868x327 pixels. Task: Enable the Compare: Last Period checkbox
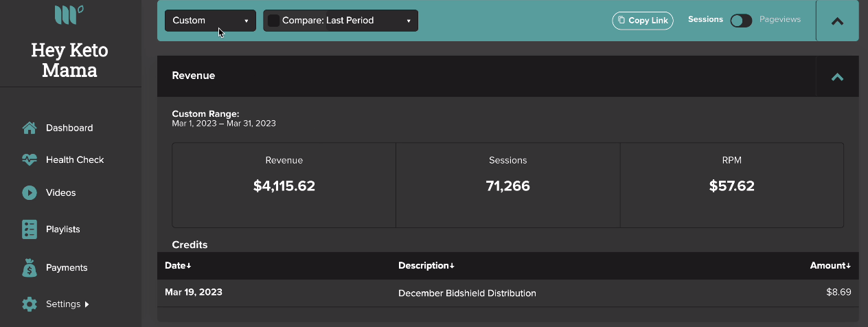coord(273,21)
